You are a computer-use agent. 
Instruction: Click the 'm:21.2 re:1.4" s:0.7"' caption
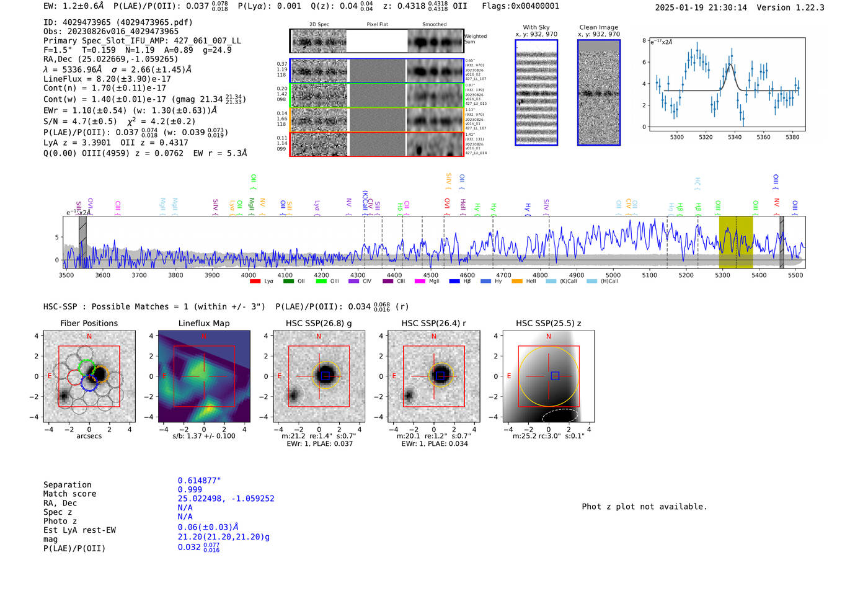(x=319, y=436)
